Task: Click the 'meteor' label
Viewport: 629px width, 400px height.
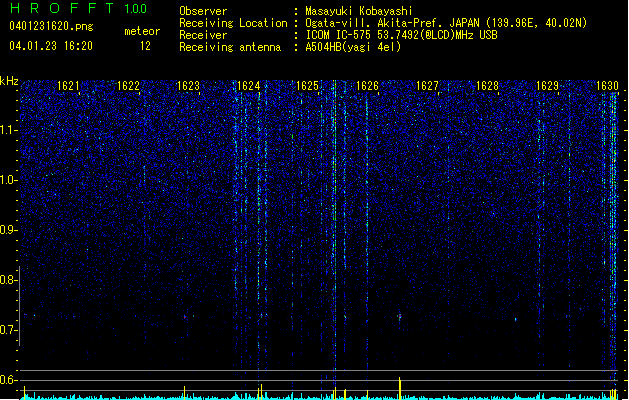Action: 142,31
